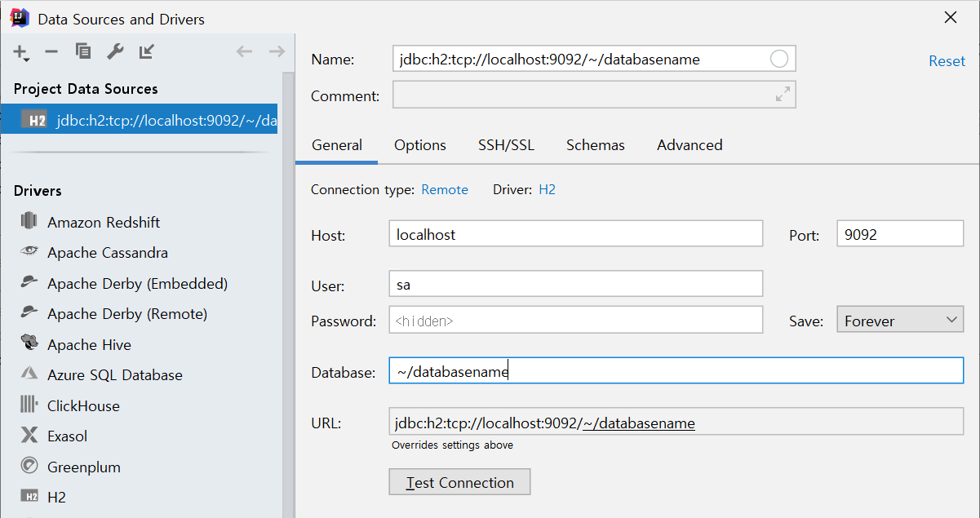The height and width of the screenshot is (518, 980).
Task: Select Azure SQL Database driver
Action: point(115,374)
